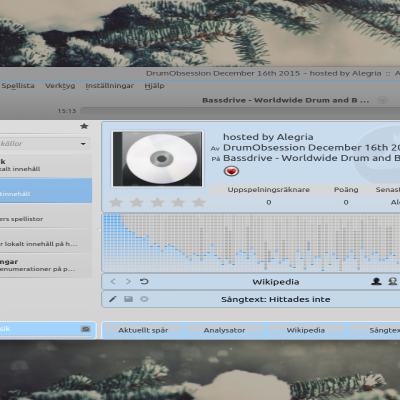Click the play count value under Uppspelningsräknare
Screen dimensions: 400x400
(269, 202)
